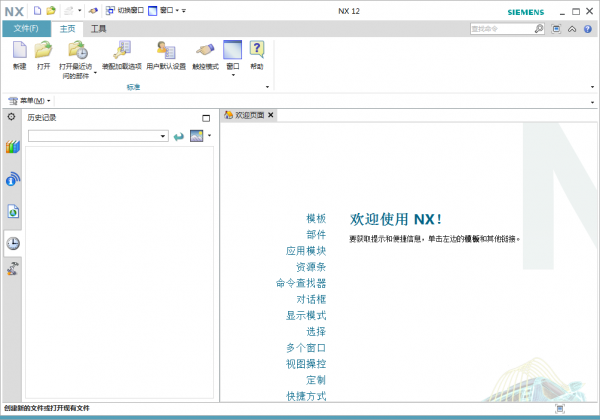Open top border bar options arrow at right
The width and height of the screenshot is (600, 420).
(592, 102)
